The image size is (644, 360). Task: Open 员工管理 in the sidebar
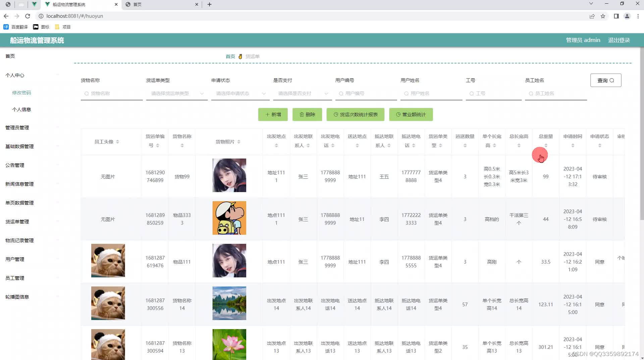pyautogui.click(x=15, y=278)
